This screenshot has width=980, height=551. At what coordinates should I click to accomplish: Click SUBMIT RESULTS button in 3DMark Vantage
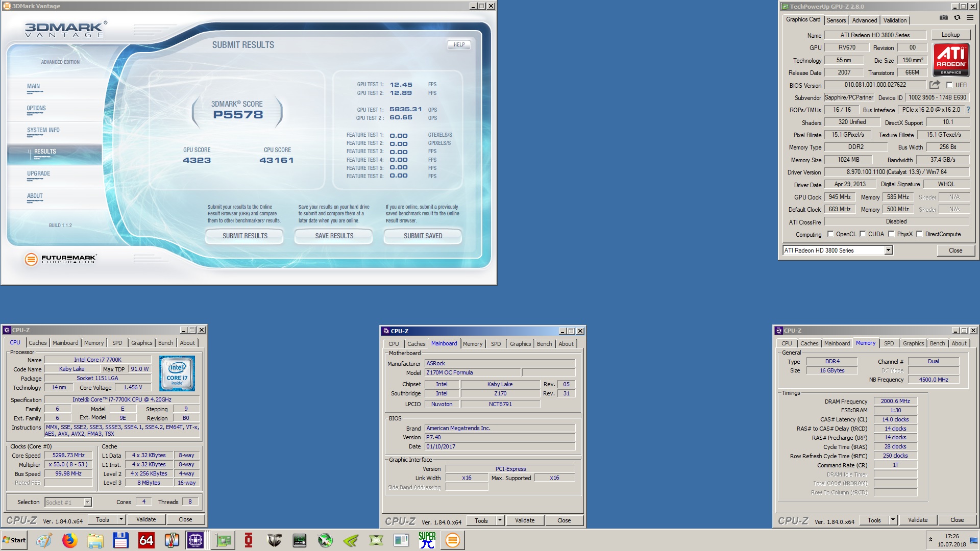tap(244, 236)
